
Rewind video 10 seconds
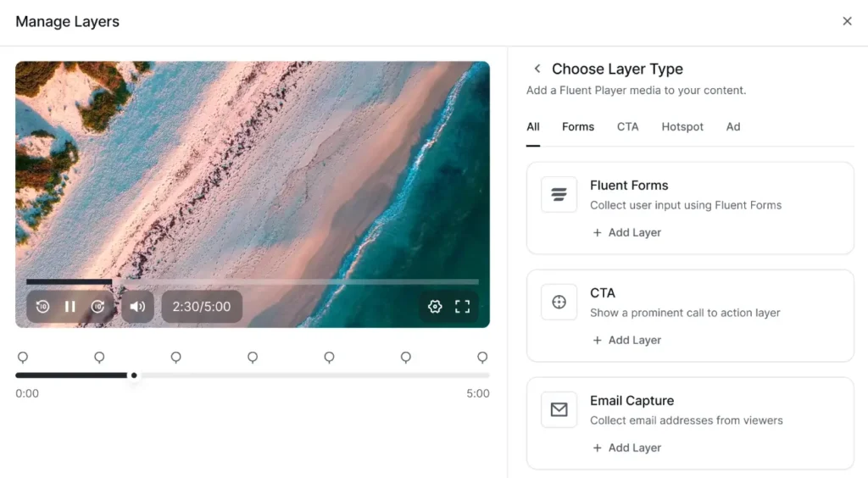(x=42, y=307)
